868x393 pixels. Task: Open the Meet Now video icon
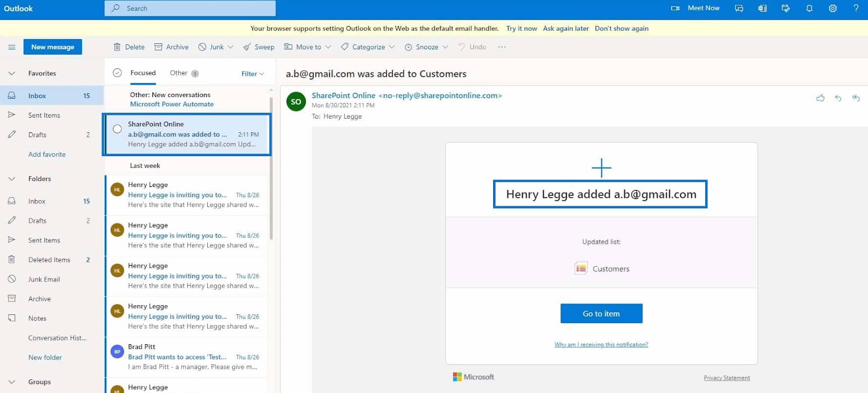675,8
